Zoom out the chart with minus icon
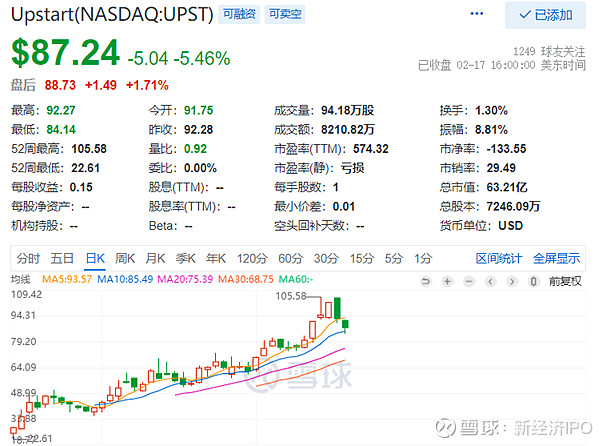 coord(469,281)
